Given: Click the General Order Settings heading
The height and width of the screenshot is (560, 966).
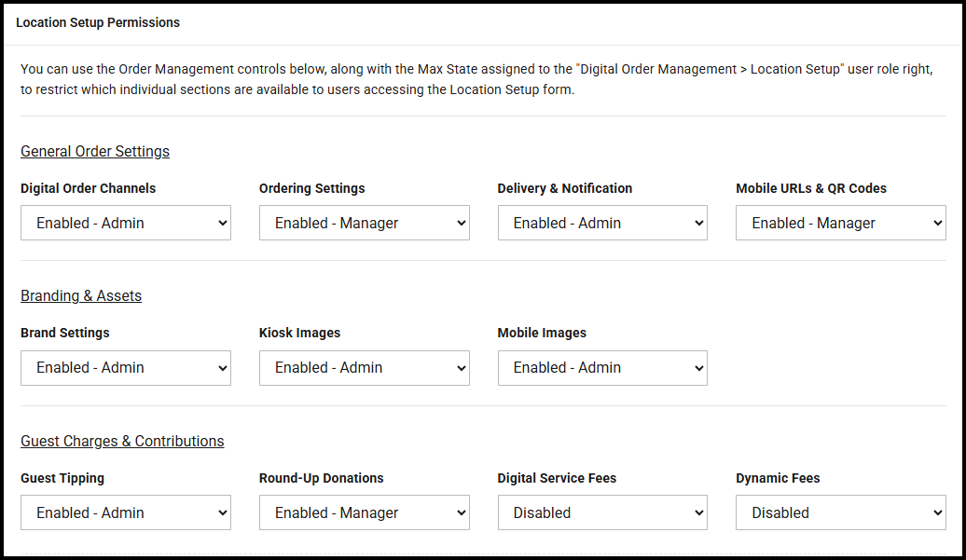Looking at the screenshot, I should pyautogui.click(x=95, y=151).
